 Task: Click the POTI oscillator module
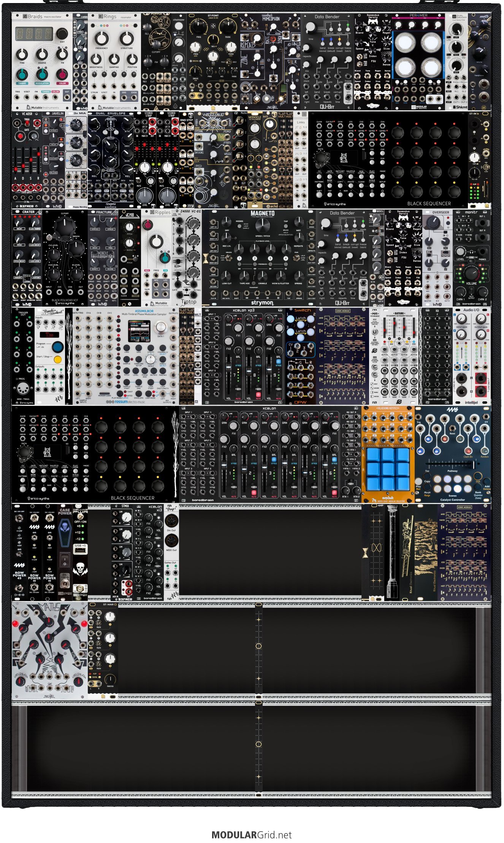pos(375,356)
